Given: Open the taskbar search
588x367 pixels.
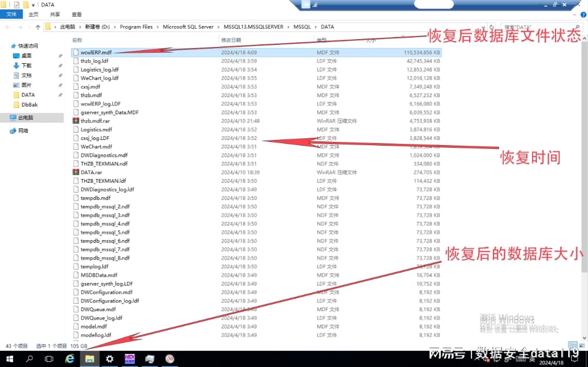Looking at the screenshot, I should [29, 359].
